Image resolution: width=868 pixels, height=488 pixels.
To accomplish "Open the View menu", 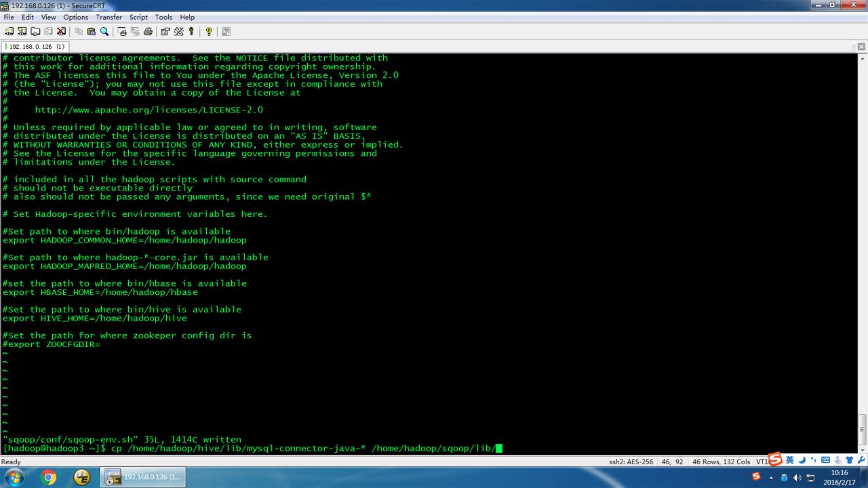I will pos(48,17).
